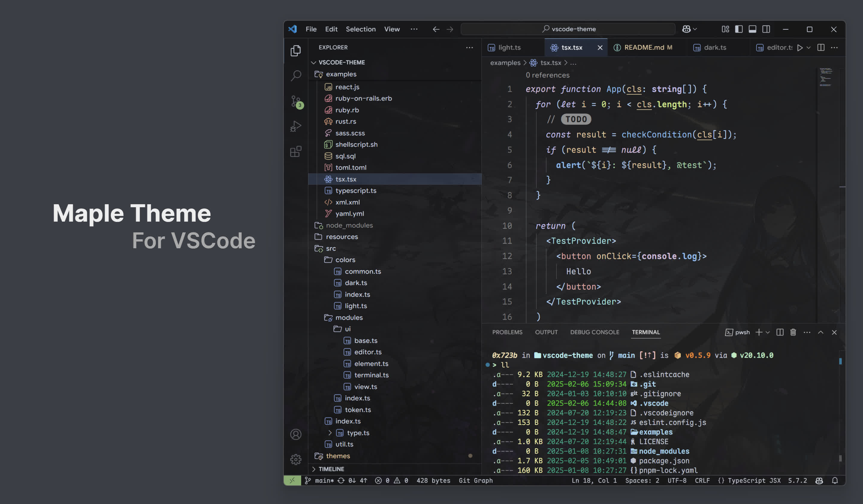Toggle the bottom Panel visibility
The image size is (863, 504).
pyautogui.click(x=752, y=29)
